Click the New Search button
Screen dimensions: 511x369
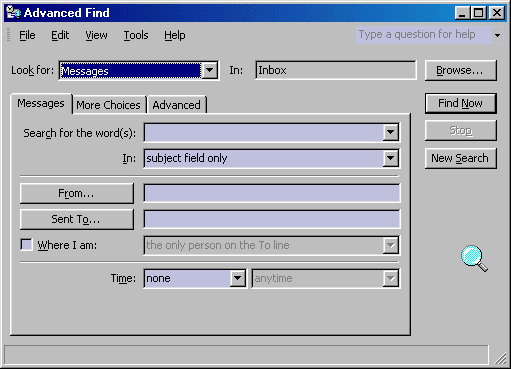461,158
